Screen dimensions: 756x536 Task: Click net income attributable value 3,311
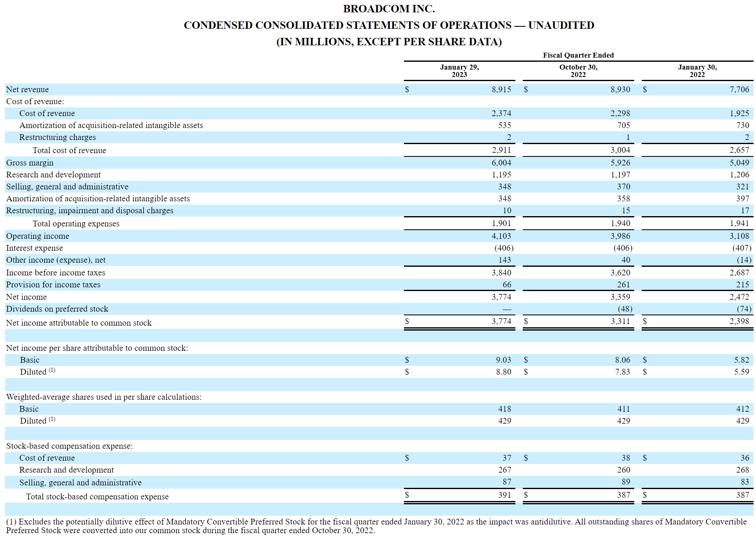(620, 321)
